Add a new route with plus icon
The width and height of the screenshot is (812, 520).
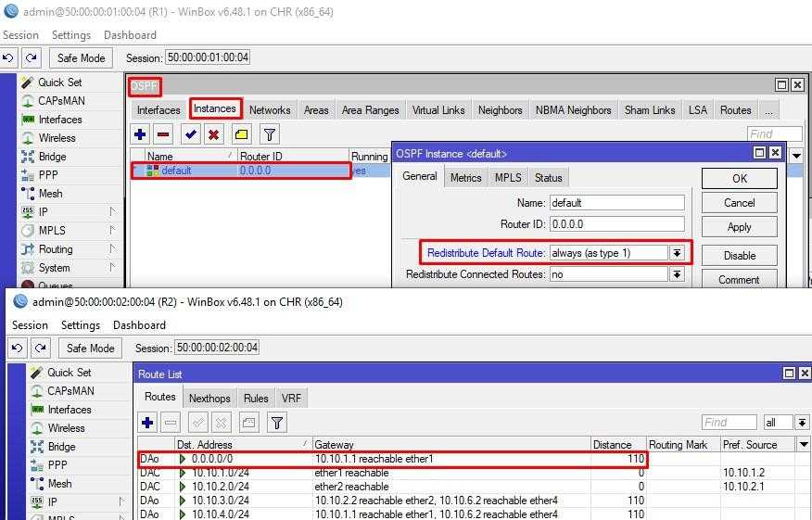(147, 423)
